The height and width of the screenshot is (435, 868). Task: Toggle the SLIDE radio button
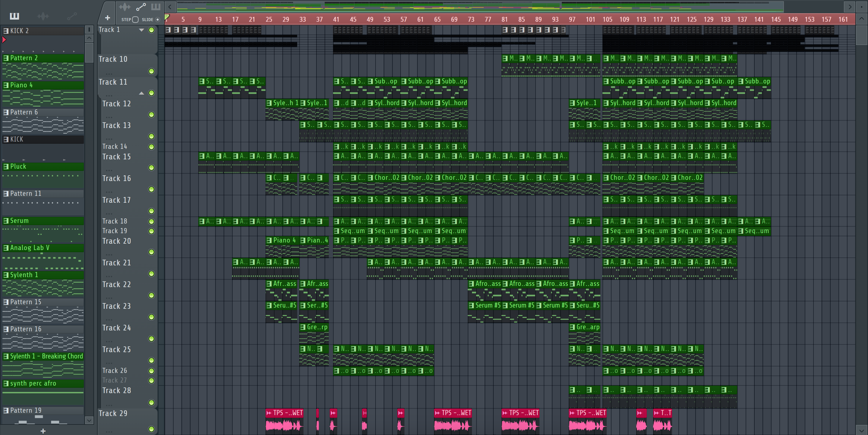(157, 20)
